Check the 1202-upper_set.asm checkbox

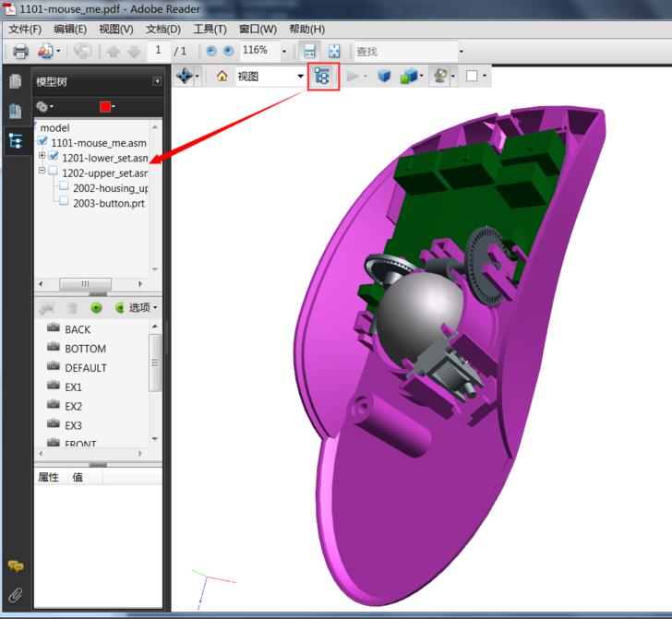54,173
